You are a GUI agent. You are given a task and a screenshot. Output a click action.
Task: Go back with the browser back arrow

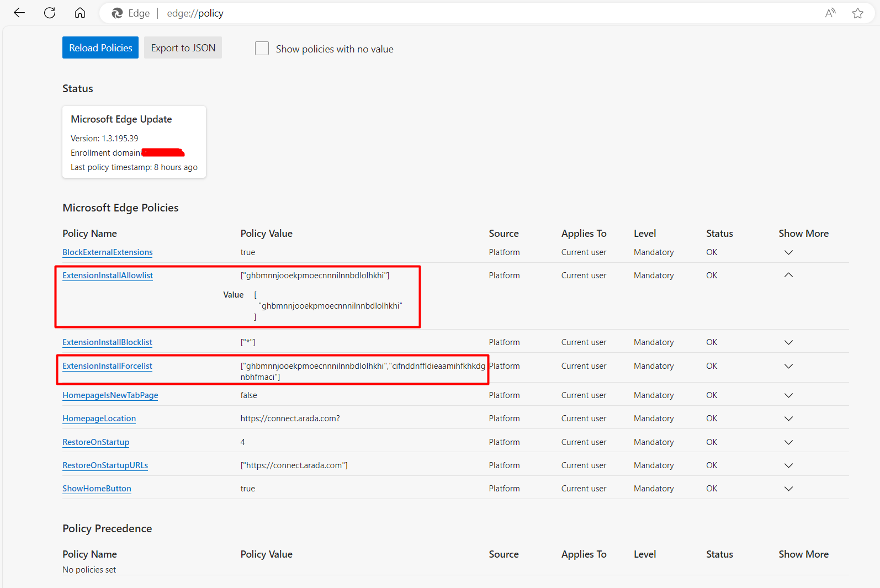tap(19, 13)
